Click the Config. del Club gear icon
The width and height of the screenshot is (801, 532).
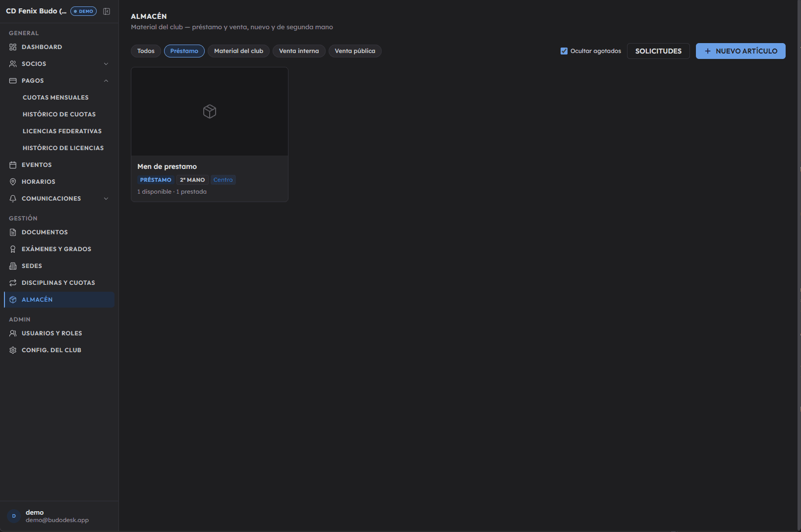(x=13, y=350)
